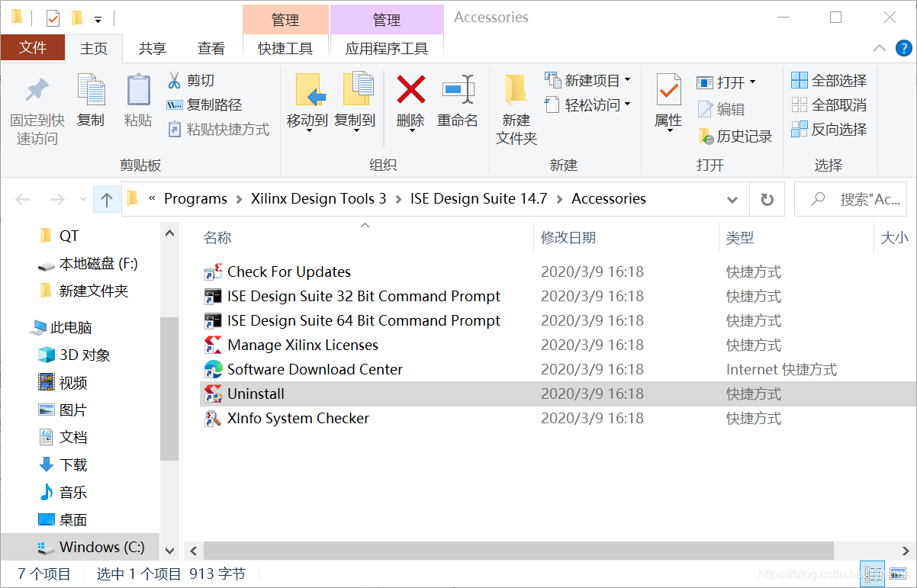Open 新建项目 (New item) dropdown

587,80
